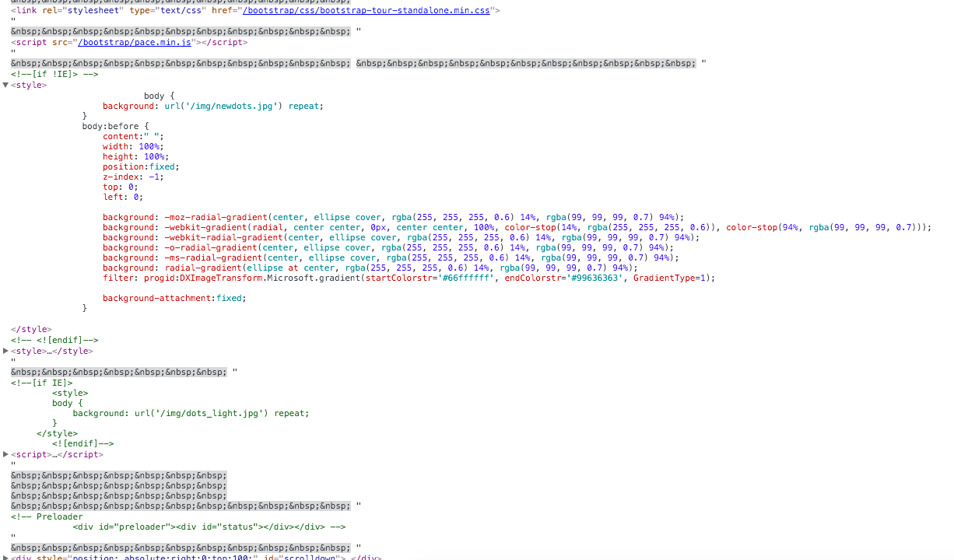Click the newdots.jpg background rule line
This screenshot has width=954, height=560.
212,106
